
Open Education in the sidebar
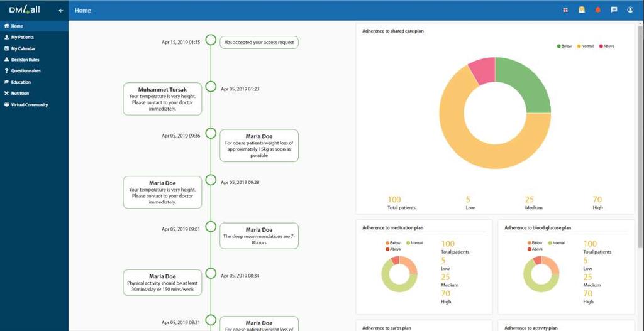(x=34, y=82)
